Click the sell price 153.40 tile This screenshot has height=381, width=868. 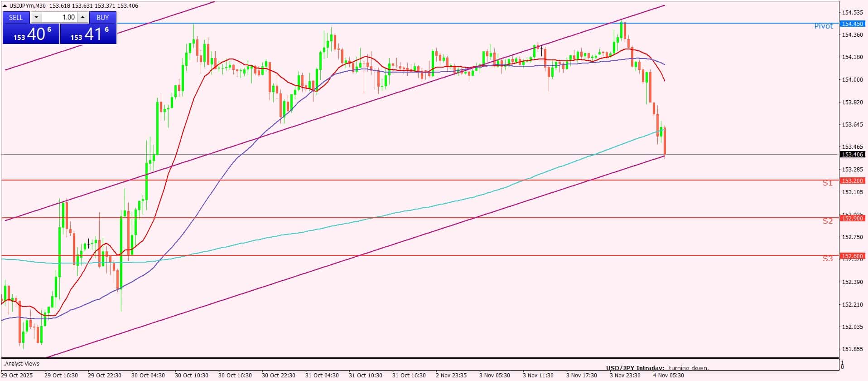pyautogui.click(x=31, y=34)
